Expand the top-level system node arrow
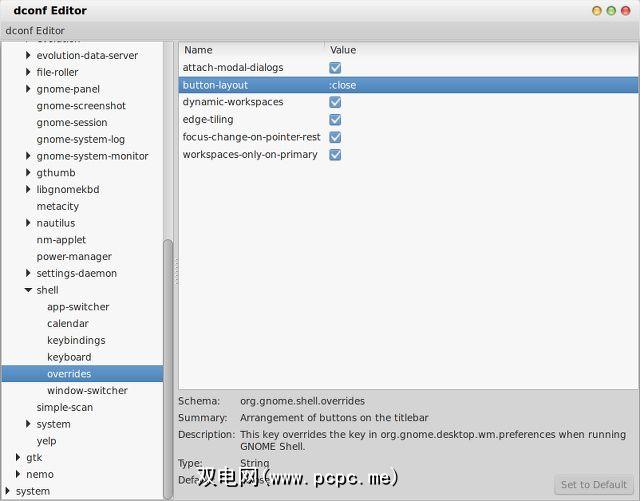640x501 pixels. point(7,491)
